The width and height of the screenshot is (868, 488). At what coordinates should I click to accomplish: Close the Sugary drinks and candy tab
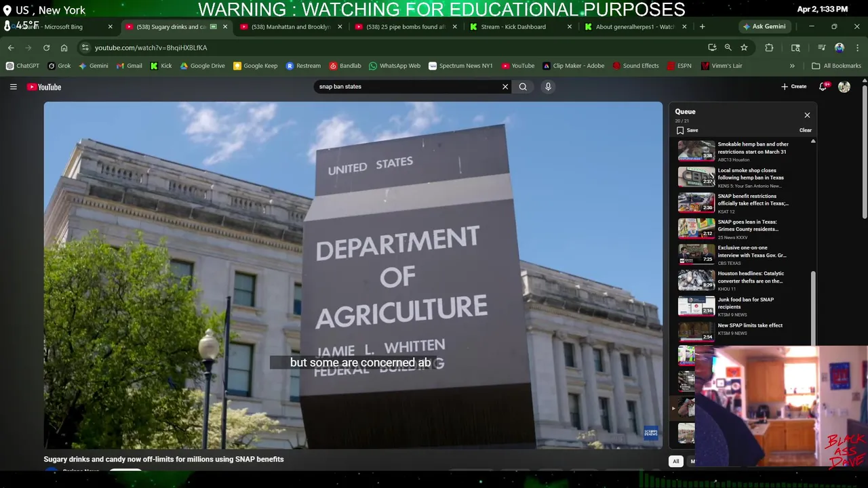(225, 26)
